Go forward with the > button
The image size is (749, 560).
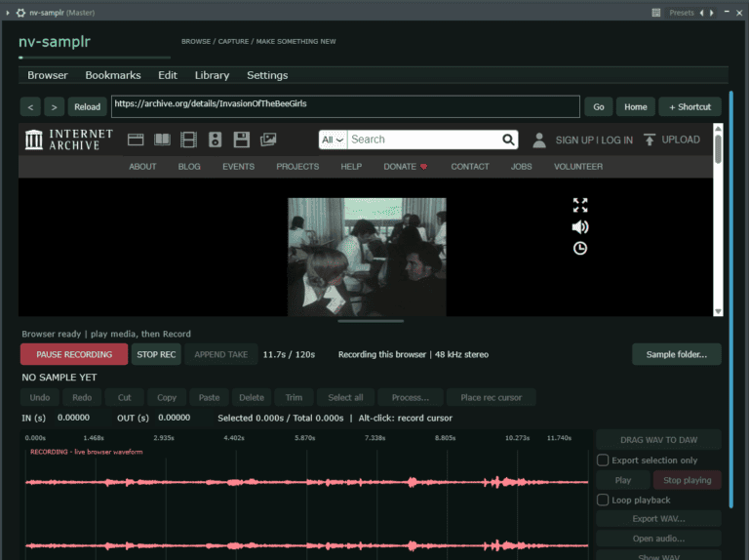(54, 107)
